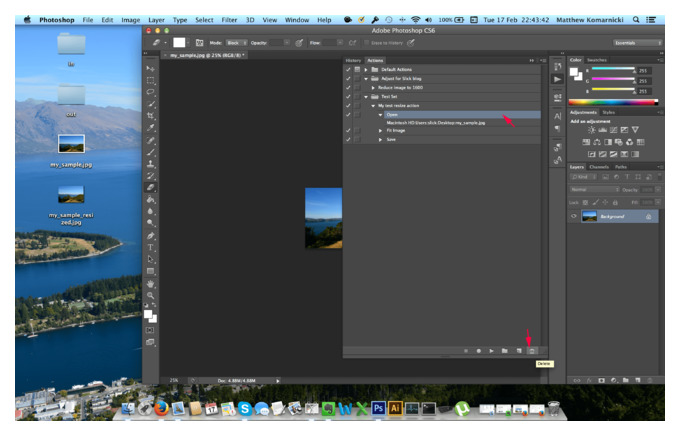Hide the Background layer eye icon
The width and height of the screenshot is (680, 436).
pos(574,216)
